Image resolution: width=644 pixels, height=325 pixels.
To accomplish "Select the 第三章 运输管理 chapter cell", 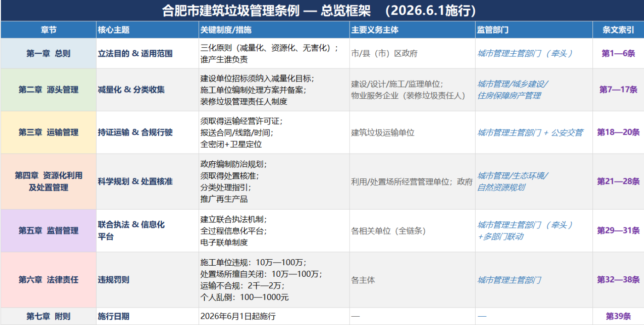I will pyautogui.click(x=48, y=132).
